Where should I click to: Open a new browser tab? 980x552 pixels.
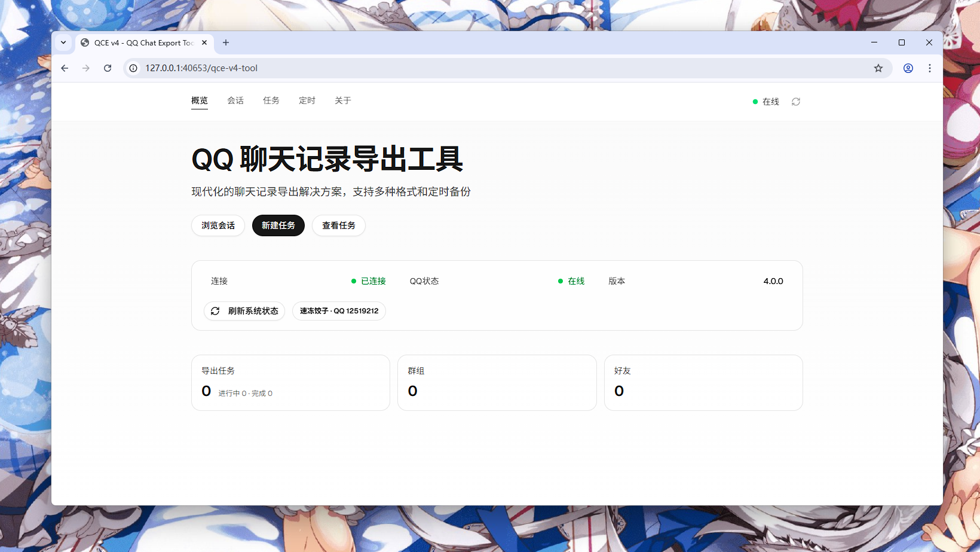click(226, 42)
